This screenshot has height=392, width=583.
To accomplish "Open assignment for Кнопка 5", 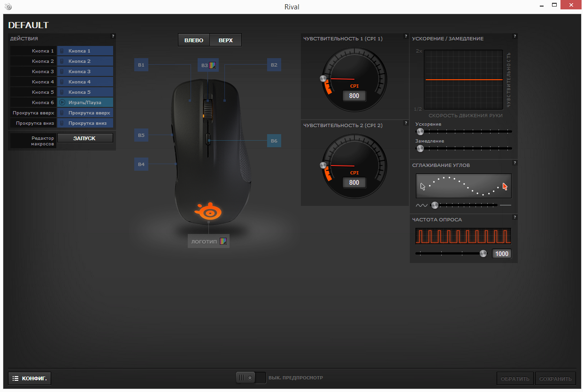I will tap(85, 92).
